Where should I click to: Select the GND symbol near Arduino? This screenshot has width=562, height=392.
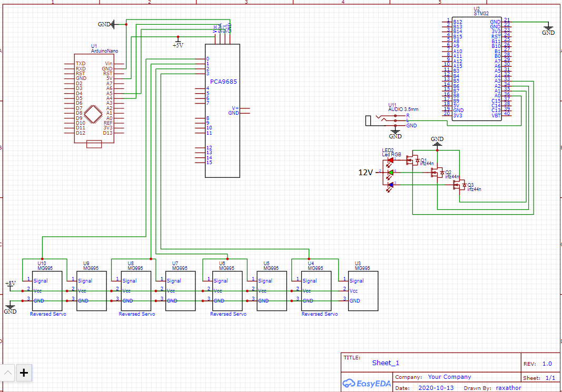pyautogui.click(x=107, y=24)
